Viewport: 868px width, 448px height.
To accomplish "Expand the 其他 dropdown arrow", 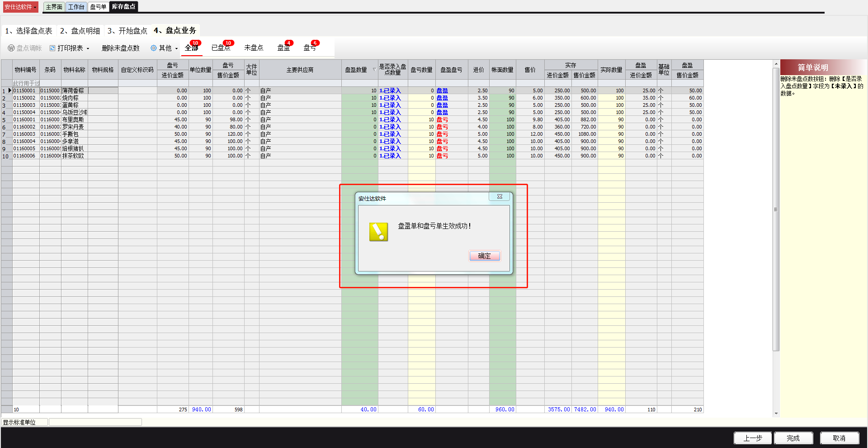I will pyautogui.click(x=176, y=48).
